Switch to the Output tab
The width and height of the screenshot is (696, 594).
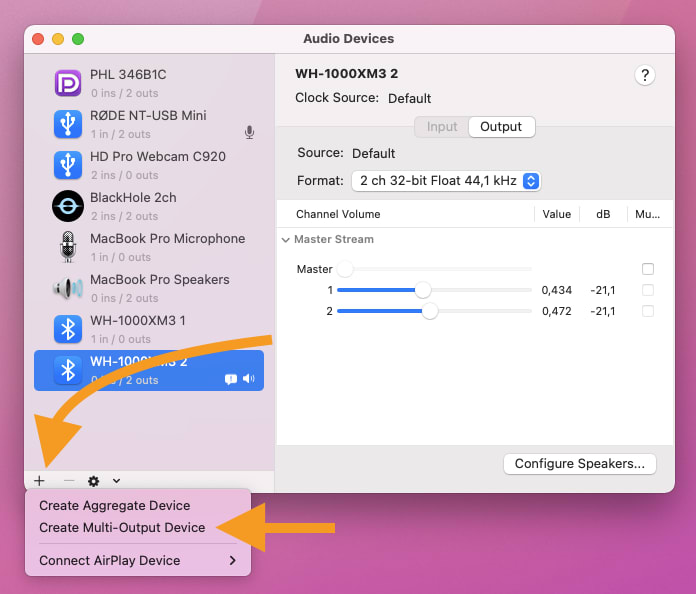click(x=501, y=127)
